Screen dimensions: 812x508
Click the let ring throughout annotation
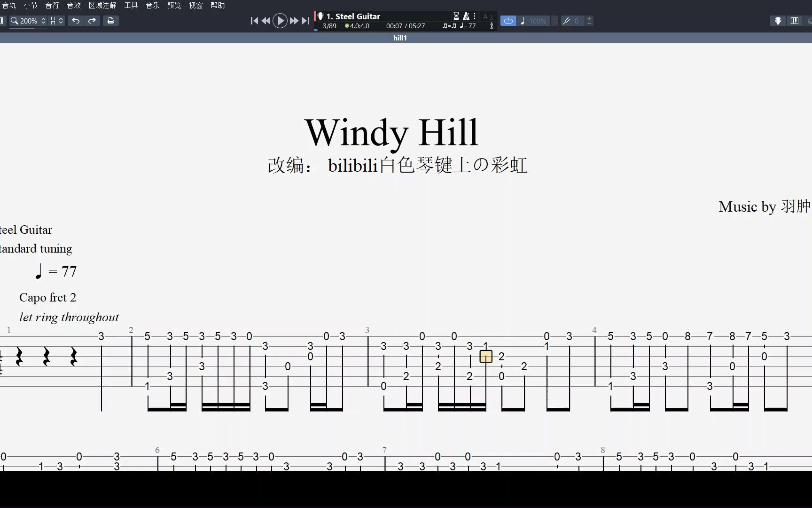(69, 317)
